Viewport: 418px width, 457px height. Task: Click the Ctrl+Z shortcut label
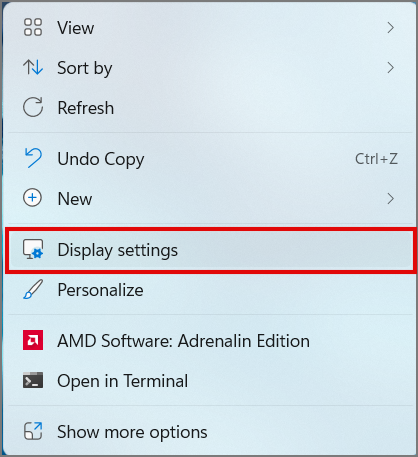[376, 159]
